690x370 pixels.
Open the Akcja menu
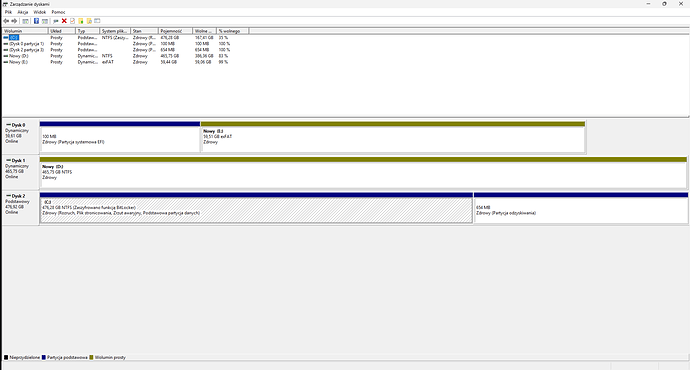pos(22,12)
